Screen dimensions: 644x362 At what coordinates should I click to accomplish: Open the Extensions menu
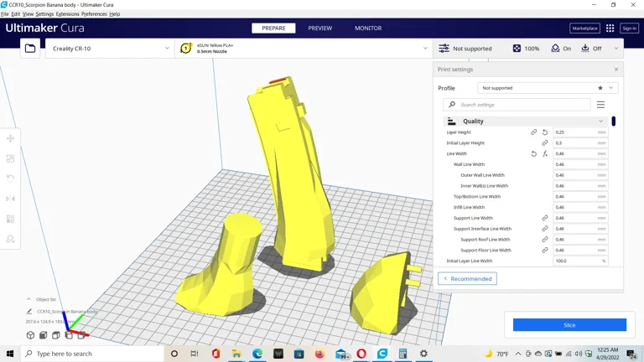(67, 14)
